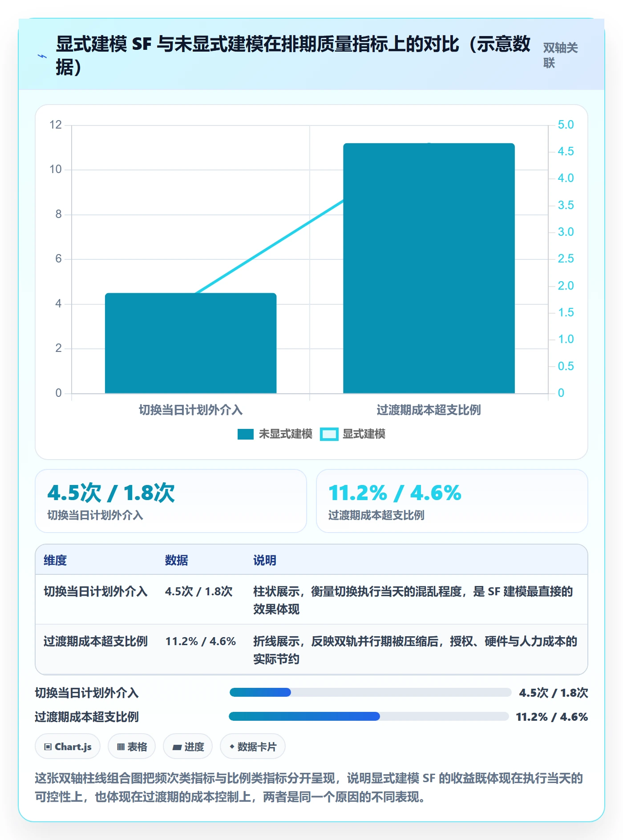Click the 切换当日计划外介入 x-axis label
The width and height of the screenshot is (623, 840).
click(190, 410)
